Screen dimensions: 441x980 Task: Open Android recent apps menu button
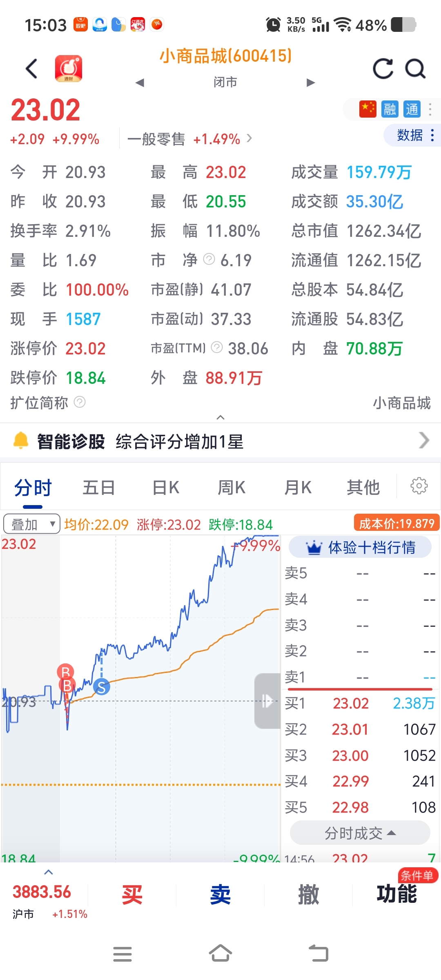pos(122,954)
